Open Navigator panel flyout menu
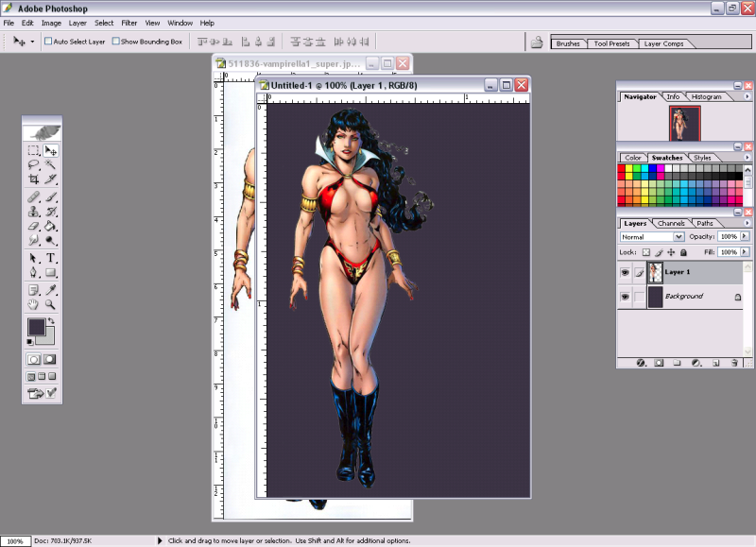 pos(747,96)
